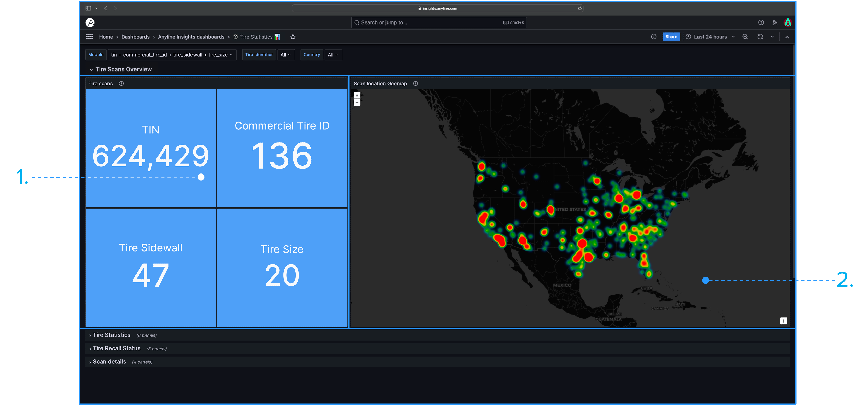Click the user profile avatar icon
The width and height of the screenshot is (868, 405).
(788, 22)
